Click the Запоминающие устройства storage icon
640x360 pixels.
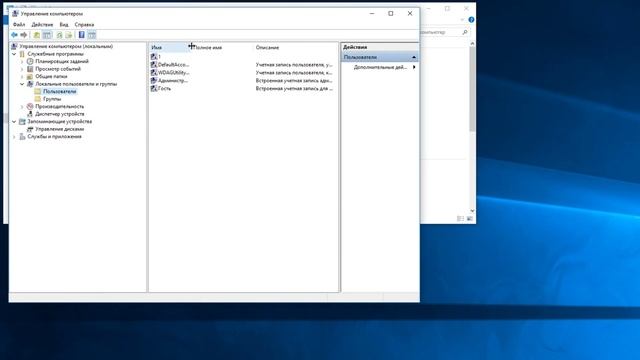pyautogui.click(x=22, y=122)
